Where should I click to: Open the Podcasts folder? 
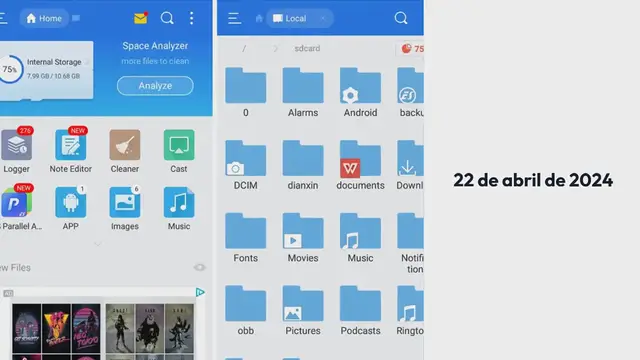tap(360, 304)
